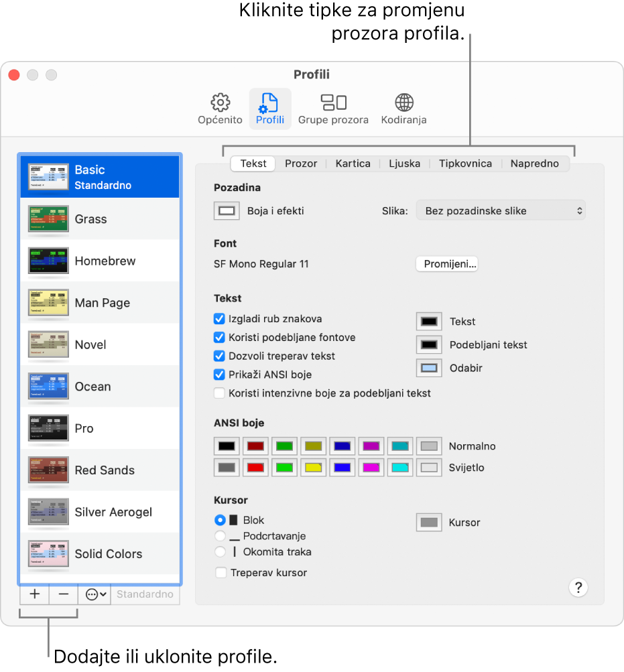624x672 pixels.
Task: Select the Silver Aerogel profile
Action: click(x=100, y=512)
